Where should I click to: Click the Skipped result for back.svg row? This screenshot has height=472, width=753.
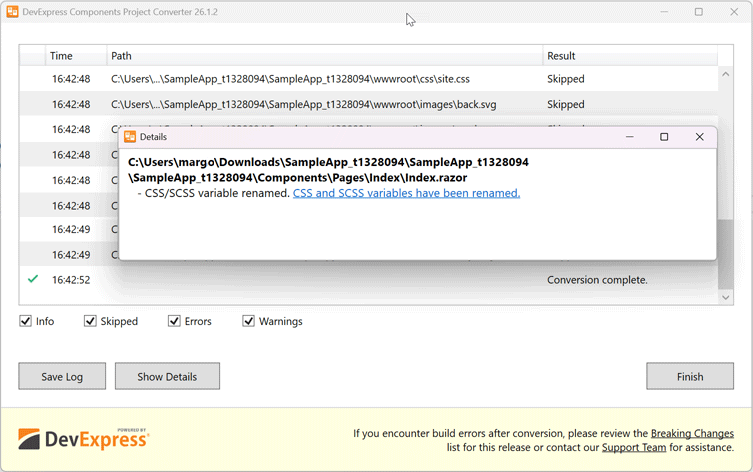[x=566, y=104]
